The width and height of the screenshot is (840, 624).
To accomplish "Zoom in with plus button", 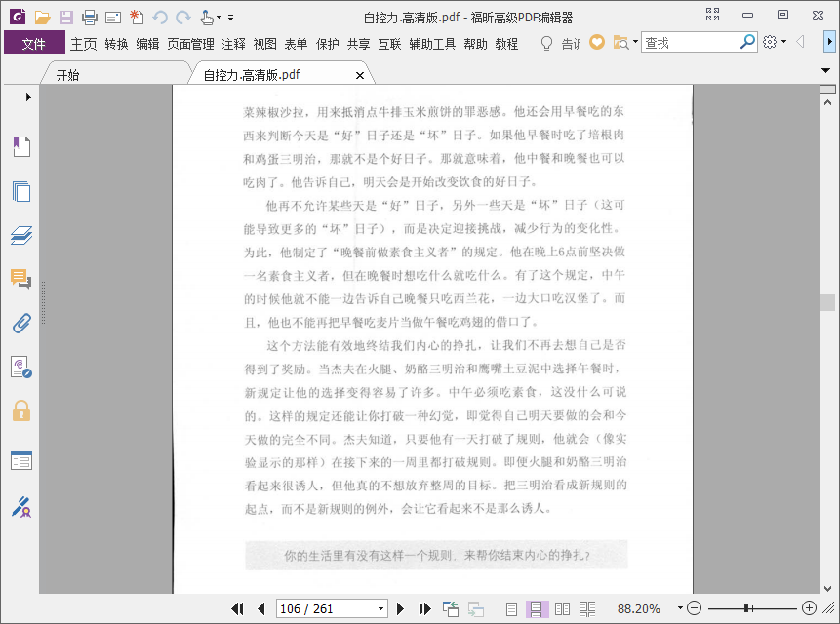I will tap(809, 608).
